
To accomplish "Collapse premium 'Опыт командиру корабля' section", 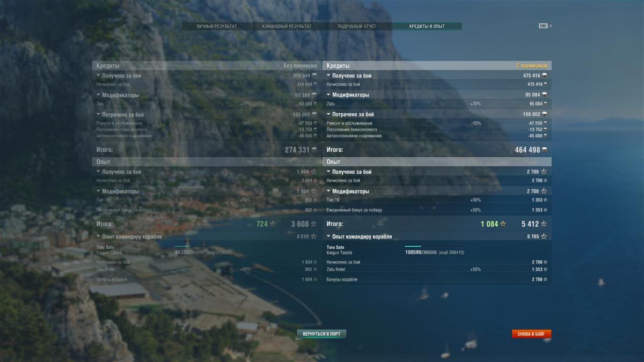I will pos(328,237).
